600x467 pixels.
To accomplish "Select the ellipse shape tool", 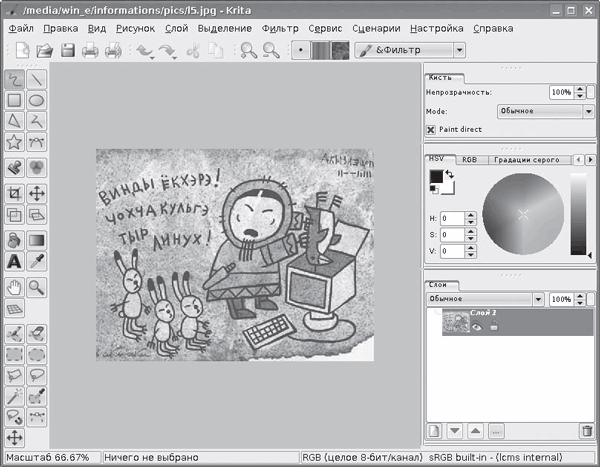I will coord(37,100).
